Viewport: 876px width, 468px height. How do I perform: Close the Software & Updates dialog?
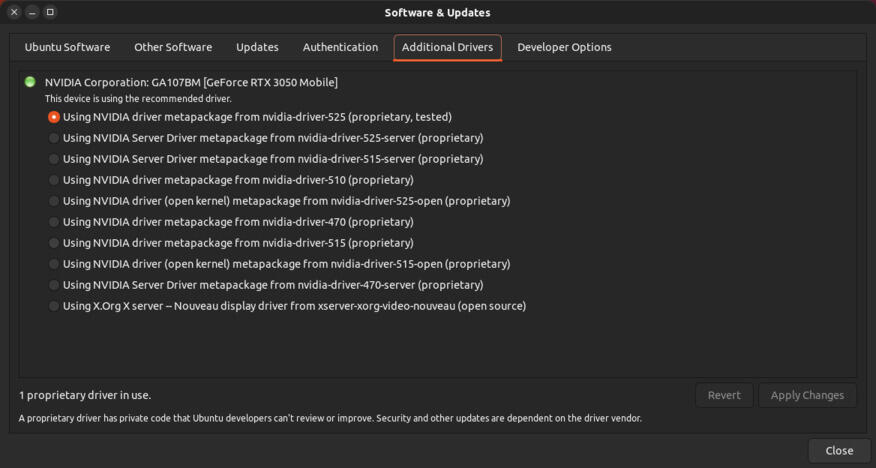839,451
